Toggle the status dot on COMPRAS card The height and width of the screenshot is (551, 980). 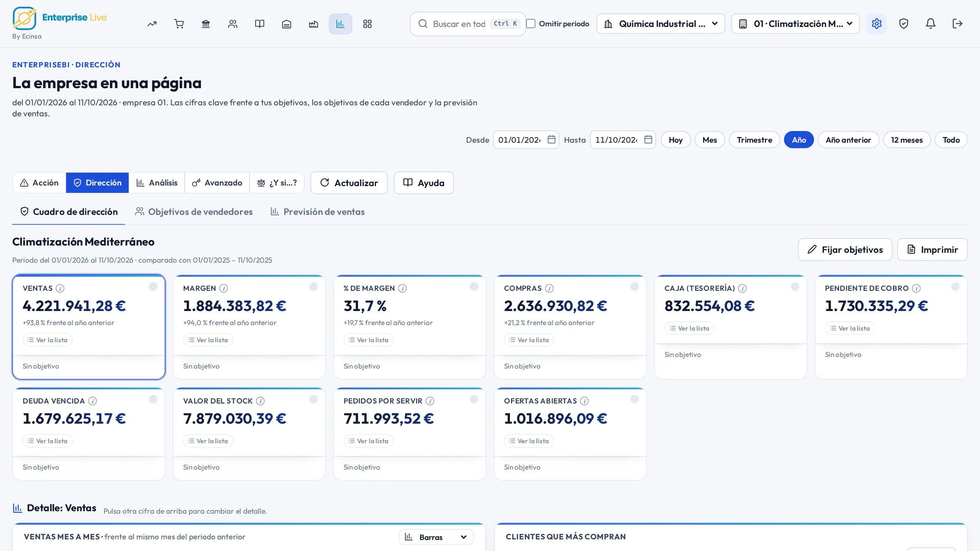(x=635, y=287)
